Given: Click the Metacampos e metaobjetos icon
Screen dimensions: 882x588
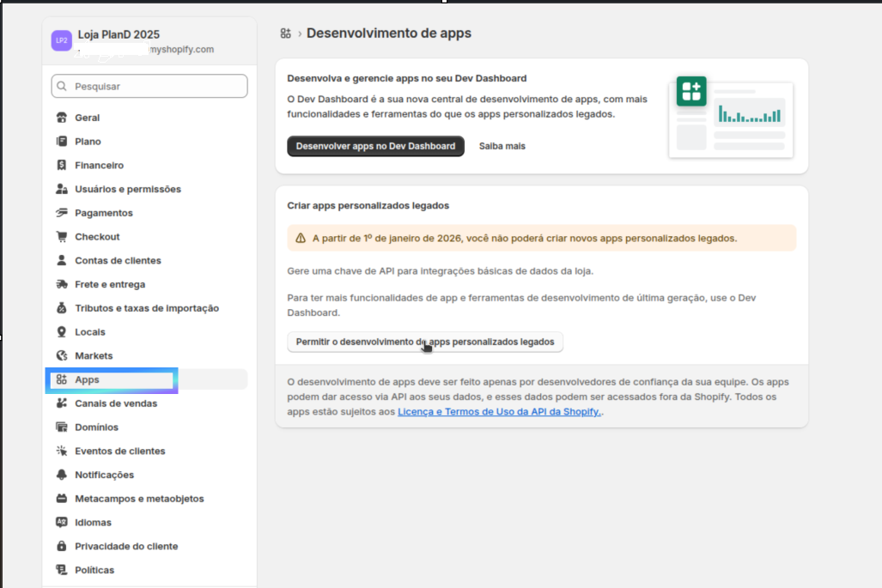Looking at the screenshot, I should [x=61, y=498].
